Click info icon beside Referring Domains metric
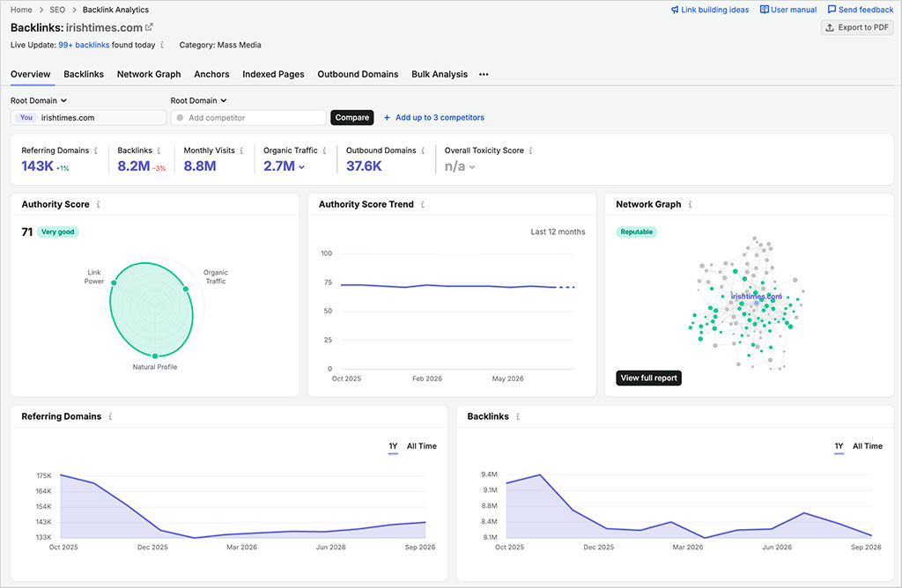This screenshot has height=588, width=902. (95, 151)
